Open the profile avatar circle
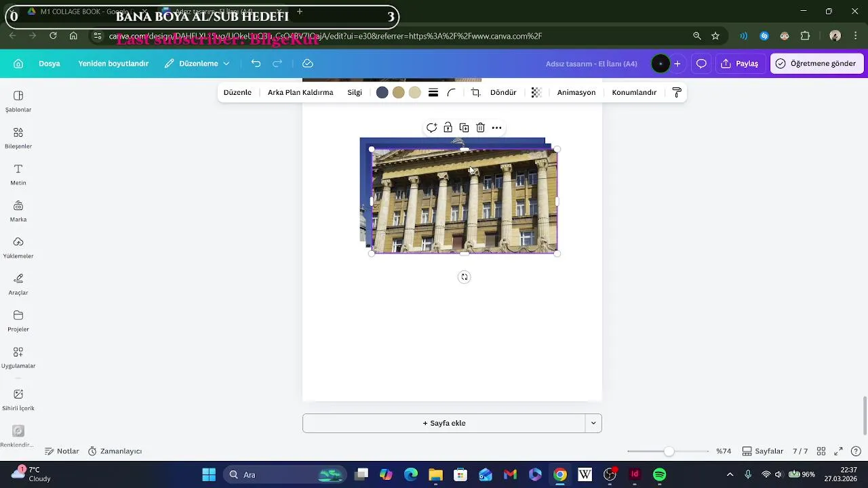The image size is (868, 488). 660,64
